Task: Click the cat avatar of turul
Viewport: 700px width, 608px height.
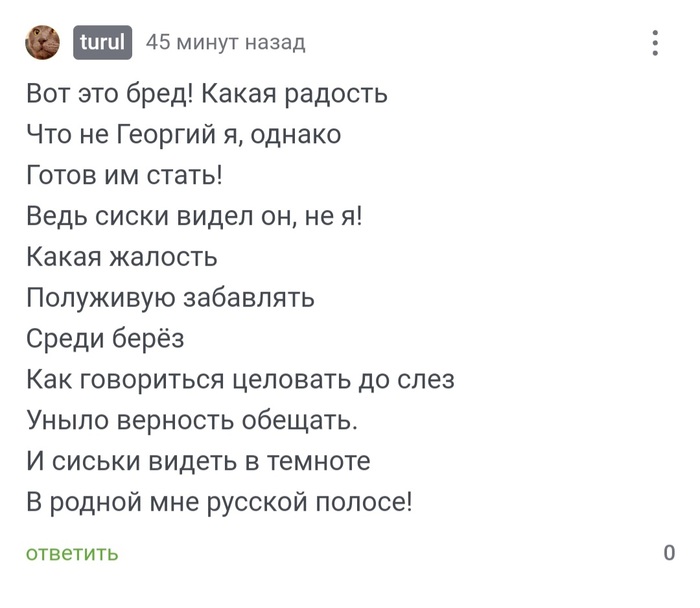Action: pyautogui.click(x=44, y=43)
